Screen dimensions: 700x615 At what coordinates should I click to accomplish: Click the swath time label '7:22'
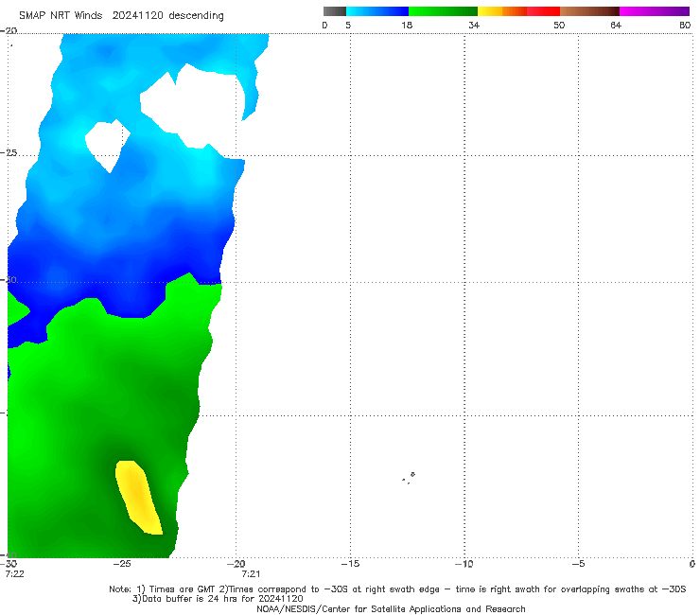(x=14, y=574)
